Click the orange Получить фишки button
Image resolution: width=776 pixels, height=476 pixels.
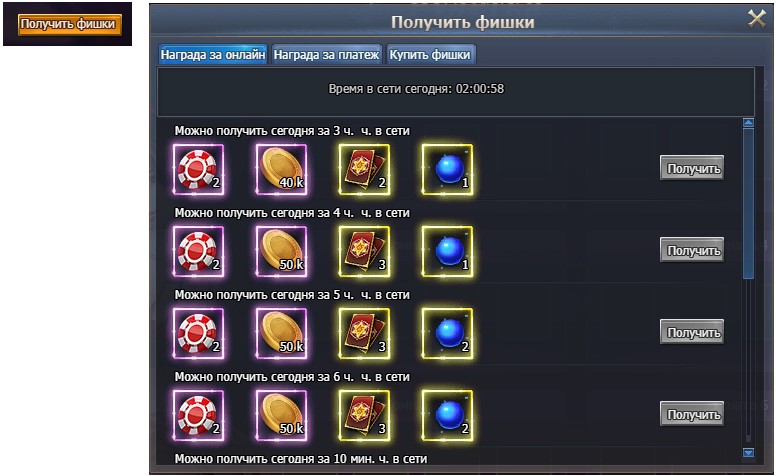(x=69, y=24)
